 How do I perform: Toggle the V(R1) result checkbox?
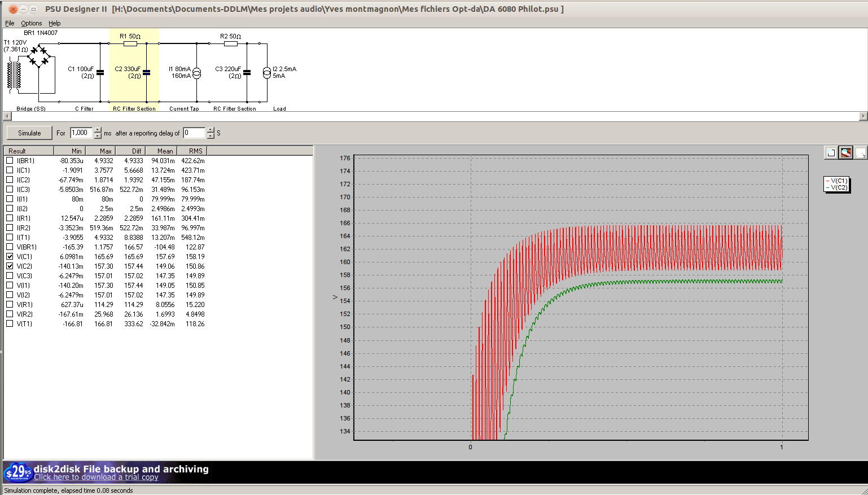click(x=10, y=304)
